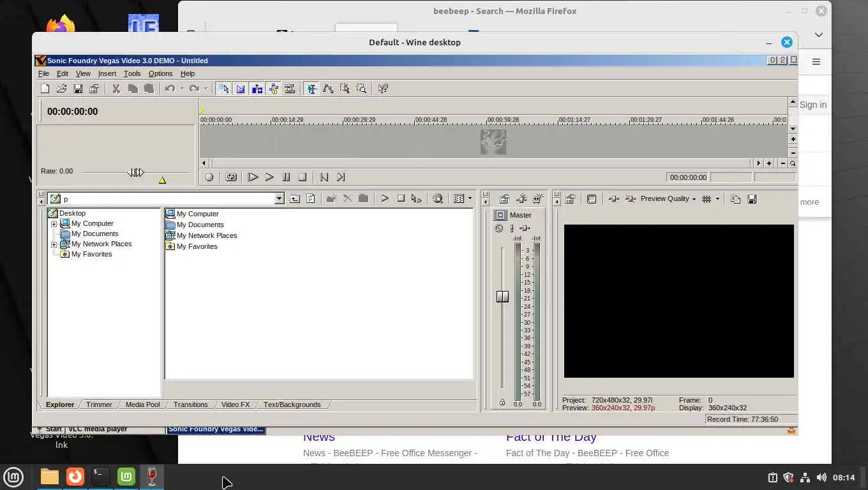The height and width of the screenshot is (490, 868).
Task: Click the playback Rate scrub slider
Action: pos(135,172)
